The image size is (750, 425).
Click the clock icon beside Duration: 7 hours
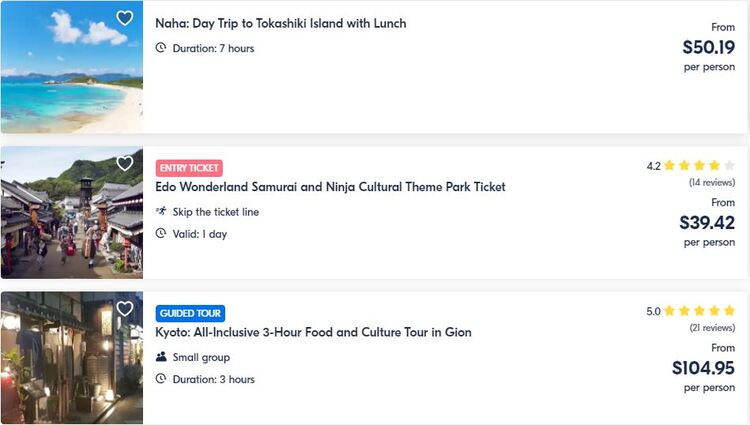[161, 48]
